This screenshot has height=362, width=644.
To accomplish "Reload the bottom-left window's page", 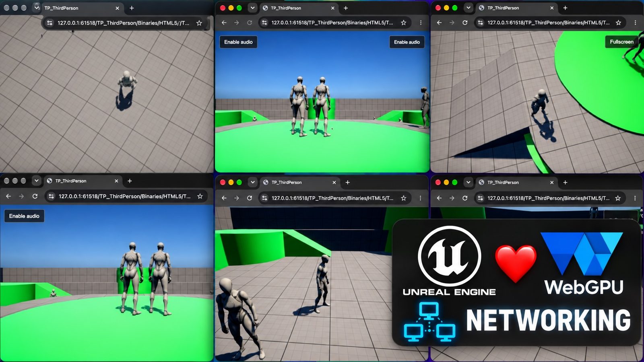I will (35, 196).
